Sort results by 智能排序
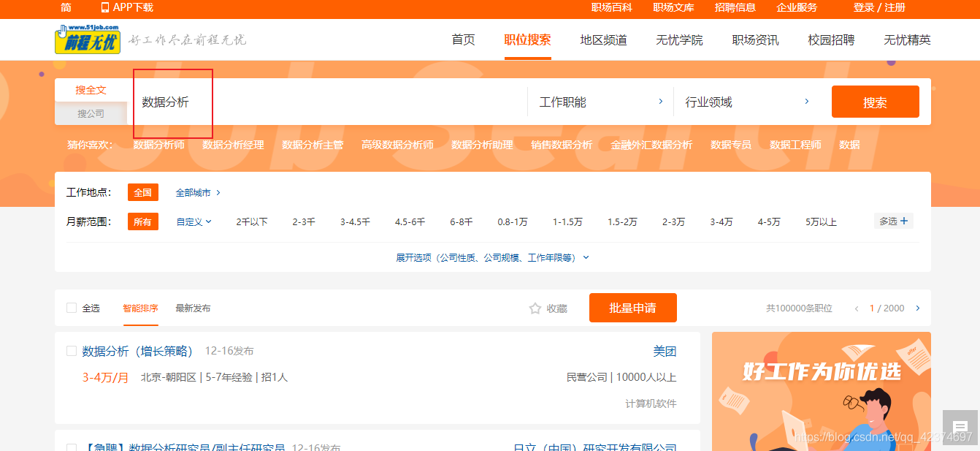980x451 pixels. point(140,308)
